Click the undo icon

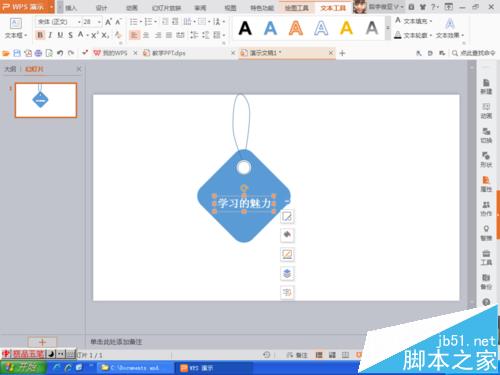(x=60, y=53)
